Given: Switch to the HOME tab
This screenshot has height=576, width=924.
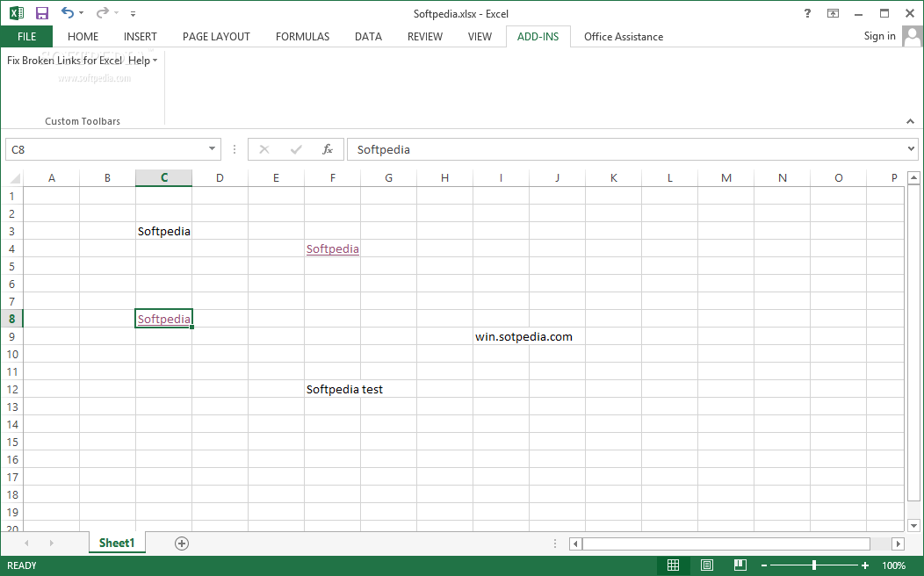Looking at the screenshot, I should tap(83, 37).
